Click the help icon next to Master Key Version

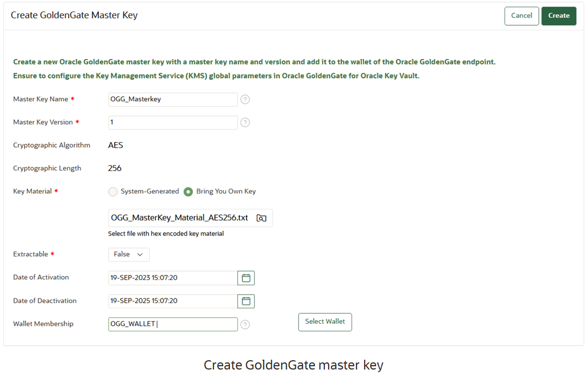pos(245,122)
